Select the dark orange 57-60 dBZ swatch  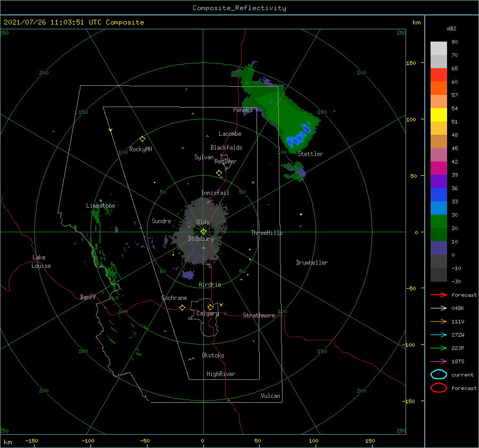(439, 88)
